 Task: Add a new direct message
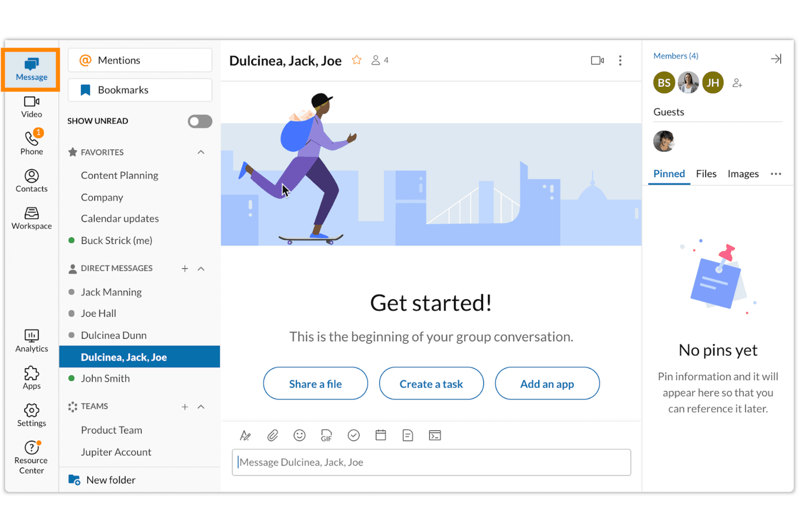coord(185,268)
